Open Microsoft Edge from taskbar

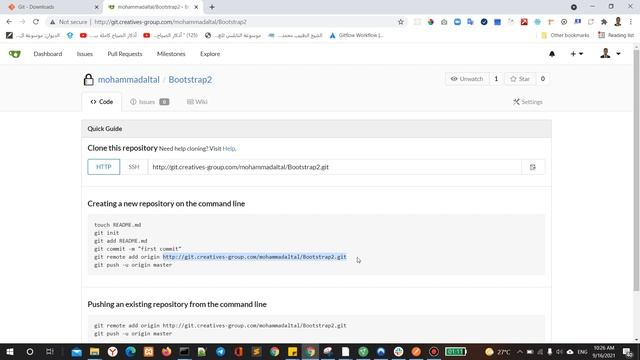click(x=131, y=351)
